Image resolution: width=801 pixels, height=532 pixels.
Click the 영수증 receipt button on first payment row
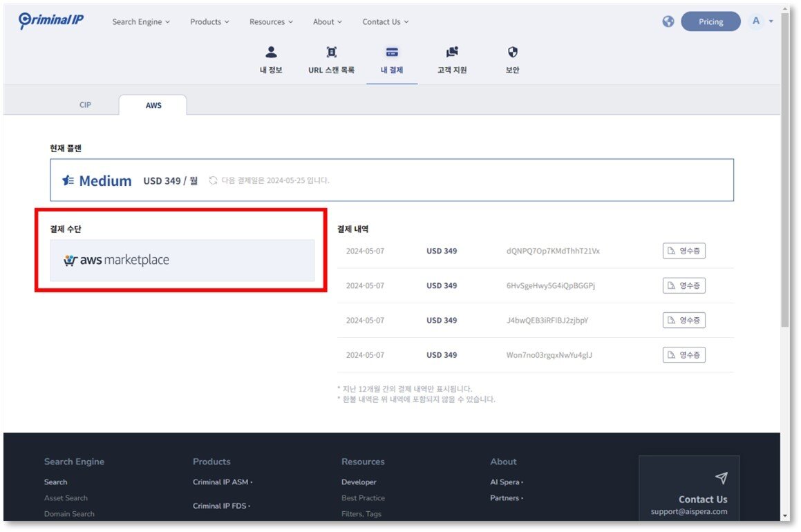tap(684, 251)
